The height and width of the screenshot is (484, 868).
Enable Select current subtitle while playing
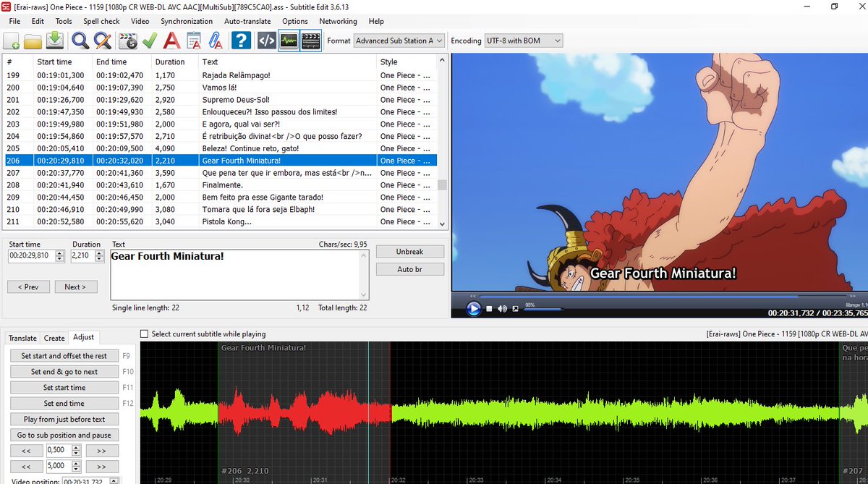144,334
